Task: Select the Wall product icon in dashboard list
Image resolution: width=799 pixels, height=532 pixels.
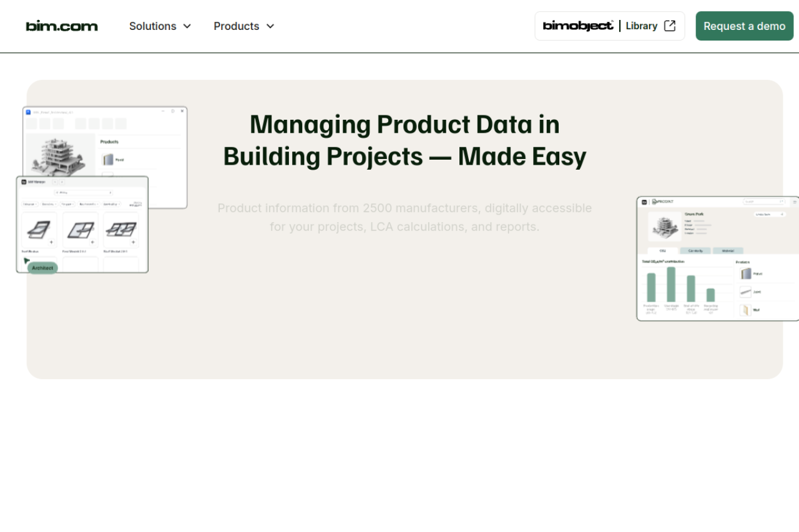Action: 745,310
